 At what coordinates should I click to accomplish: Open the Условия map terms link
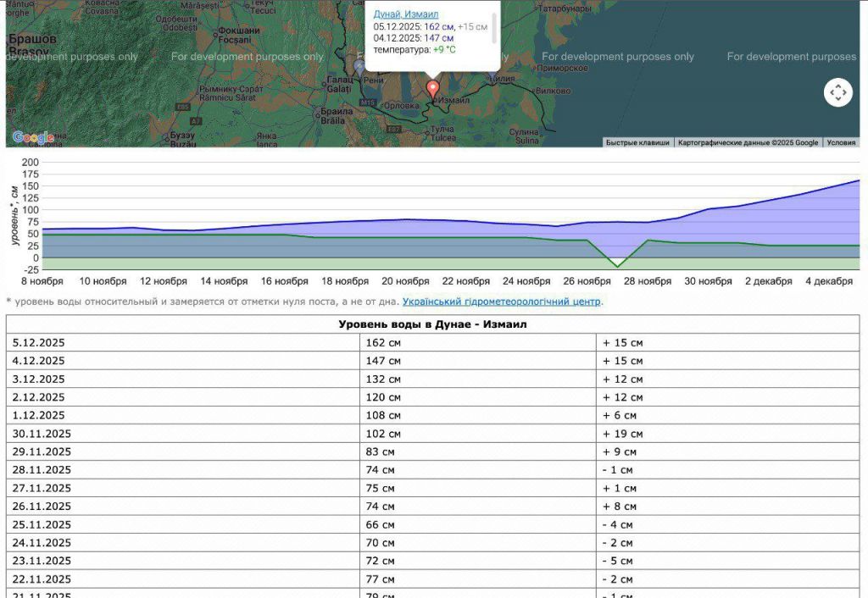[x=841, y=142]
